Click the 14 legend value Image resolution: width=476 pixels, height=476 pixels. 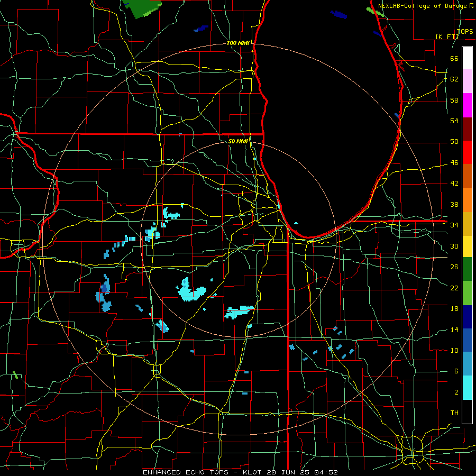tap(454, 329)
